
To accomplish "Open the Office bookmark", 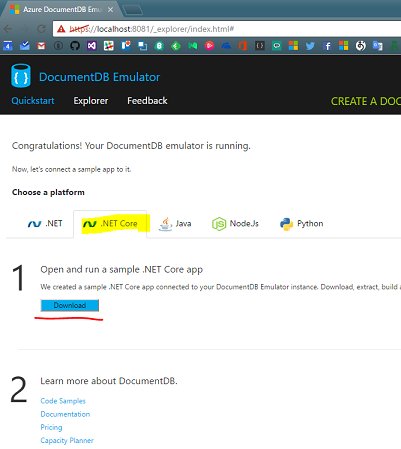I will (x=243, y=46).
